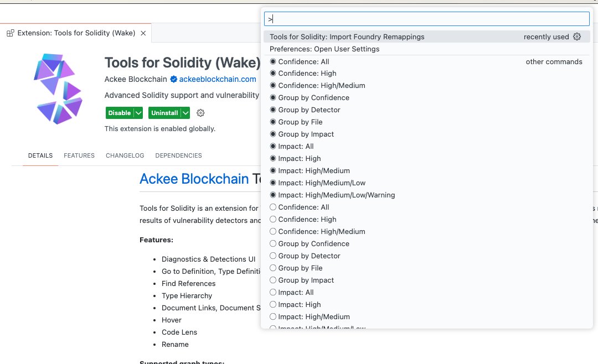This screenshot has height=364, width=598.
Task: Select empty-circle Group by File command
Action: click(427, 268)
